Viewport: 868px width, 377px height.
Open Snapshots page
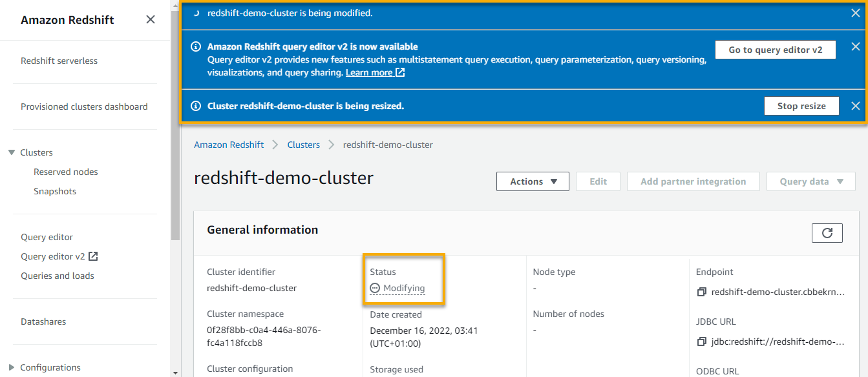click(55, 191)
